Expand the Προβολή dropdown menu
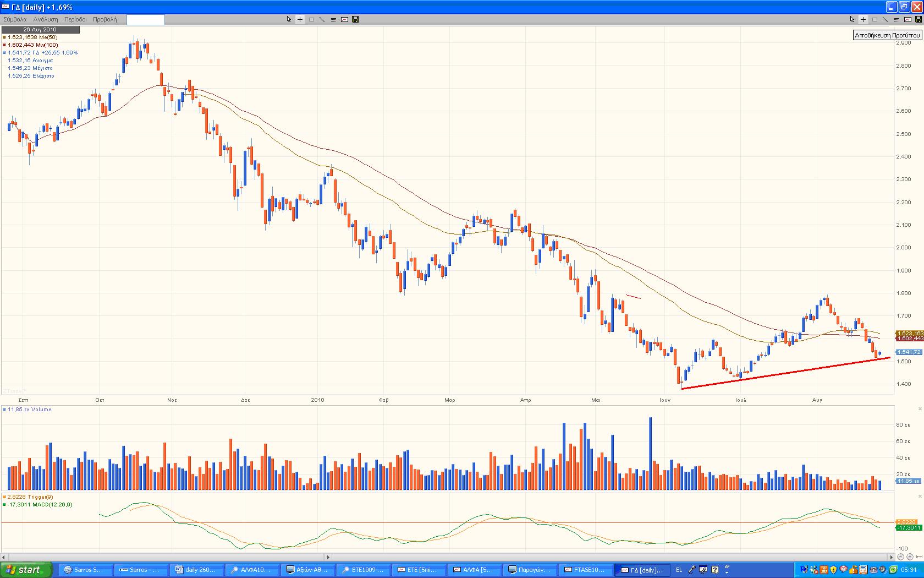The height and width of the screenshot is (578, 924). [x=105, y=19]
